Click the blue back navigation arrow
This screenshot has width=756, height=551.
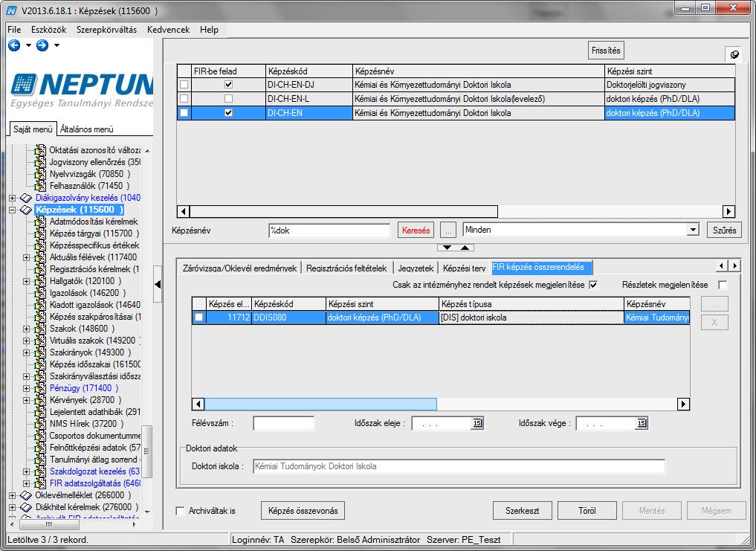click(14, 45)
